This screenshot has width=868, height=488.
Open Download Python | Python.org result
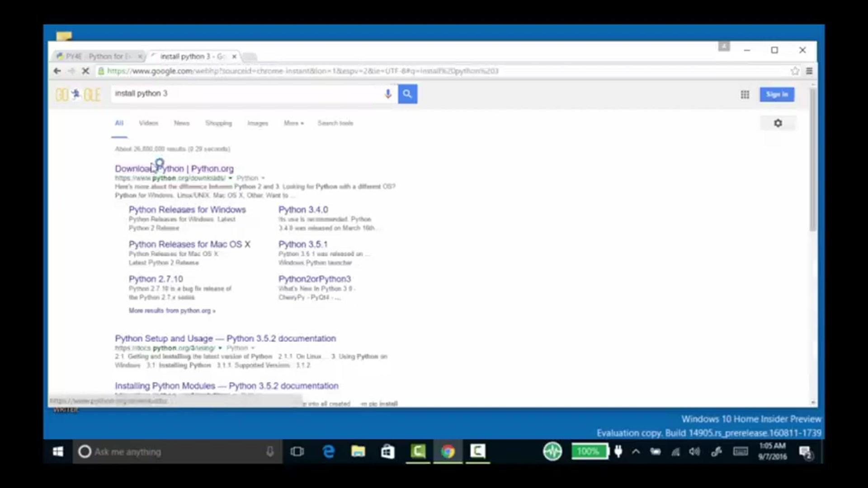pyautogui.click(x=174, y=169)
